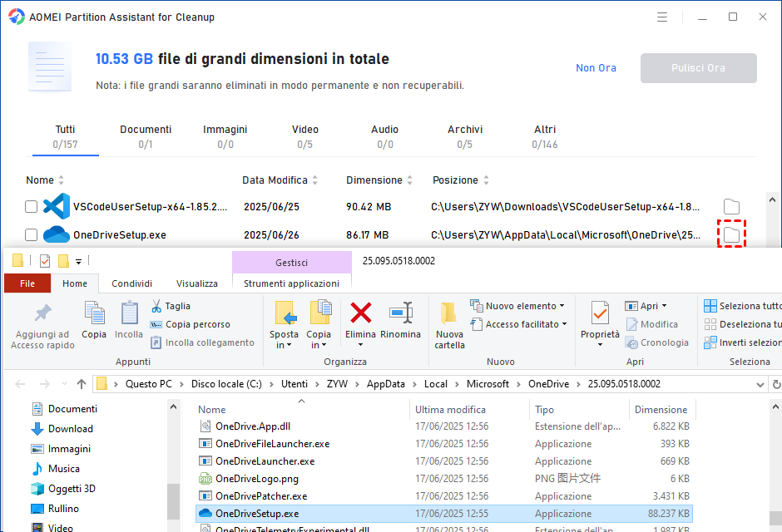This screenshot has width=782, height=532.
Task: Pin with Aggiungi ad Accesso rapido
Action: (43, 327)
